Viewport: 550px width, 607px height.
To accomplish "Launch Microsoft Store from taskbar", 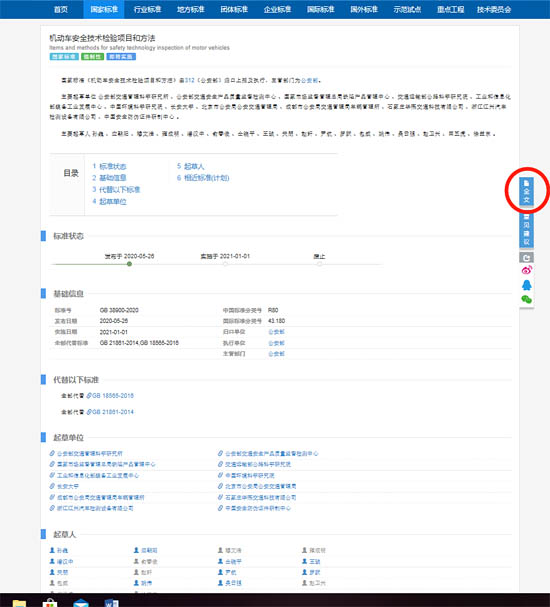I will (x=50, y=602).
